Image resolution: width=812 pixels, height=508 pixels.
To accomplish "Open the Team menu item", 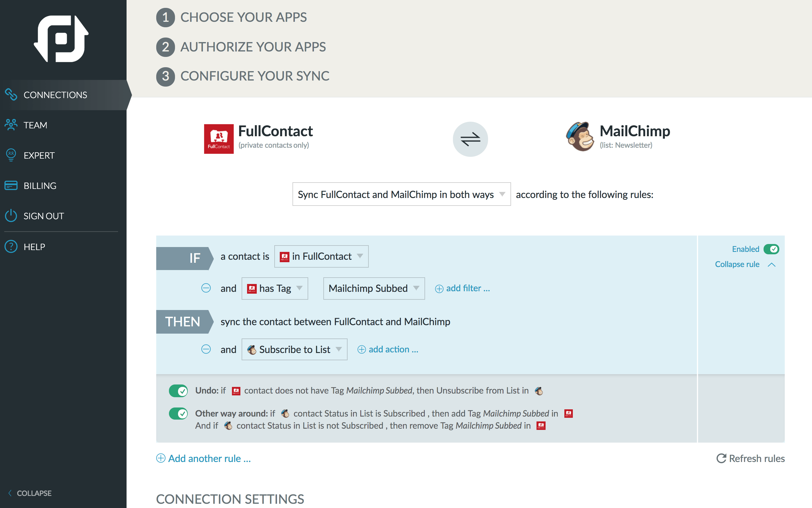I will (63, 125).
